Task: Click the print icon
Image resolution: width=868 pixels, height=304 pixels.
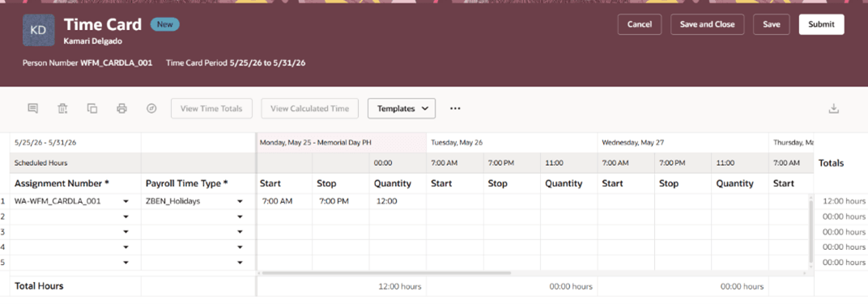Action: click(121, 108)
